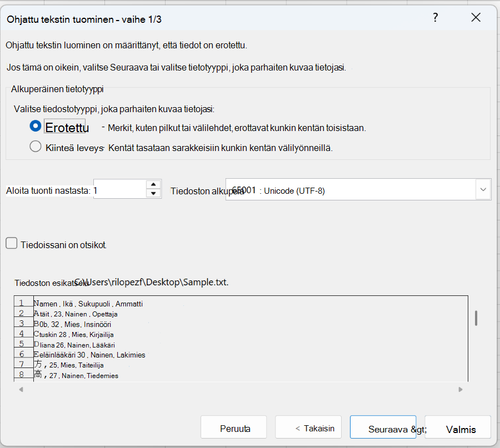Open the file origin encoding dropdown

[483, 190]
